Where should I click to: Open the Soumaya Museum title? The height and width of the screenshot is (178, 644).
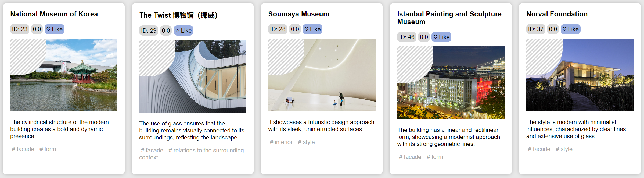pos(298,14)
